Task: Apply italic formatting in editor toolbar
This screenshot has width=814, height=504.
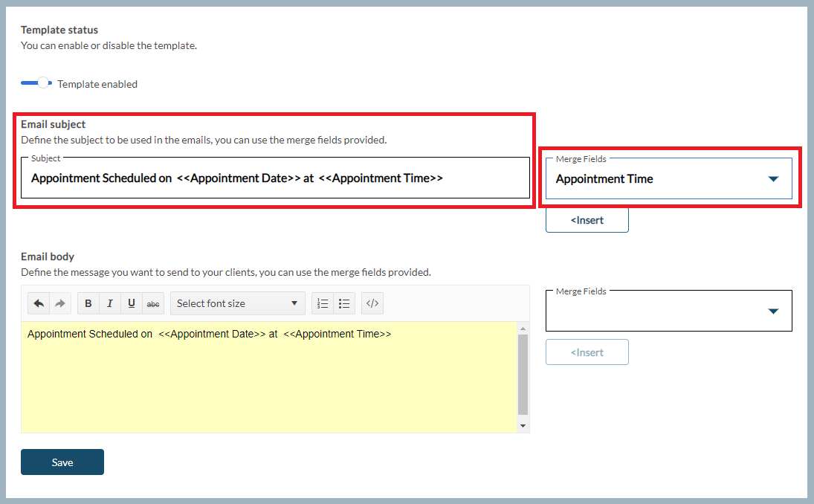Action: click(110, 303)
